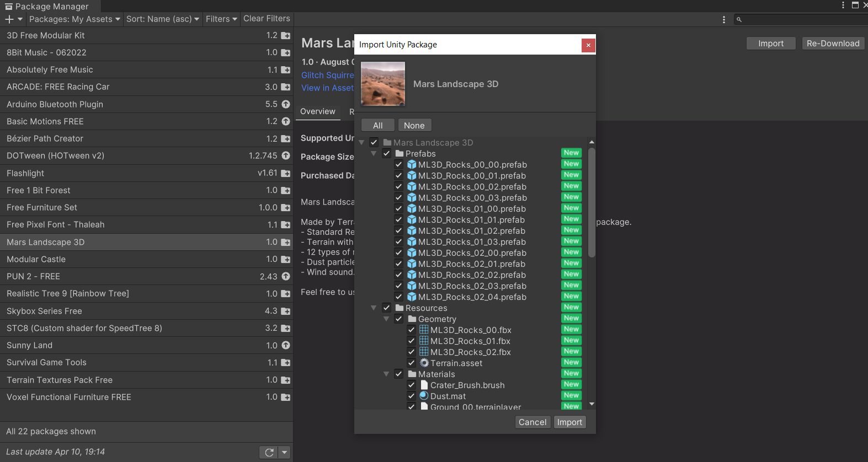
Task: Switch to the Overview tab
Action: pyautogui.click(x=318, y=111)
